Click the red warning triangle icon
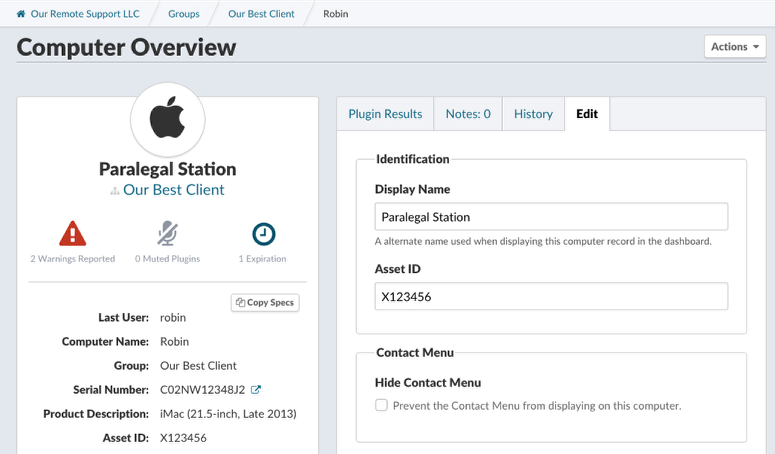This screenshot has width=775, height=454. point(73,233)
